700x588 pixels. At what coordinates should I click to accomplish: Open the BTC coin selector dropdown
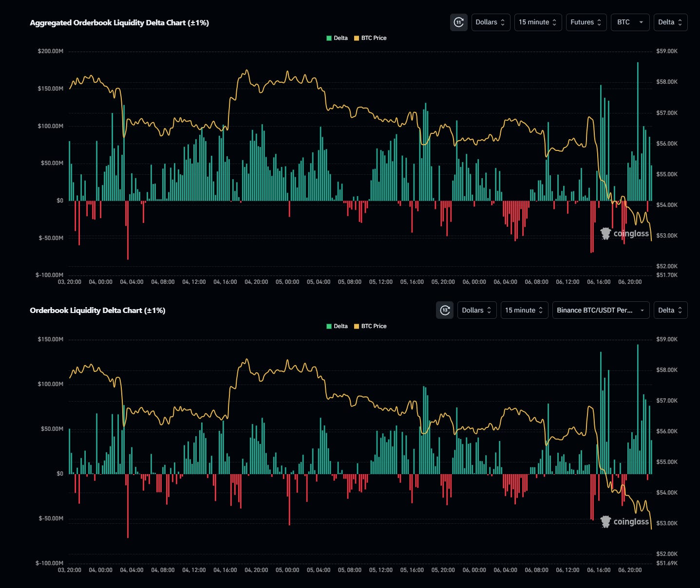pos(630,22)
